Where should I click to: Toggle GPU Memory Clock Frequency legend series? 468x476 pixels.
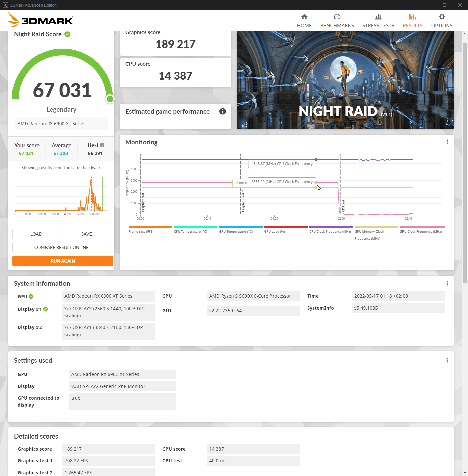point(376,233)
